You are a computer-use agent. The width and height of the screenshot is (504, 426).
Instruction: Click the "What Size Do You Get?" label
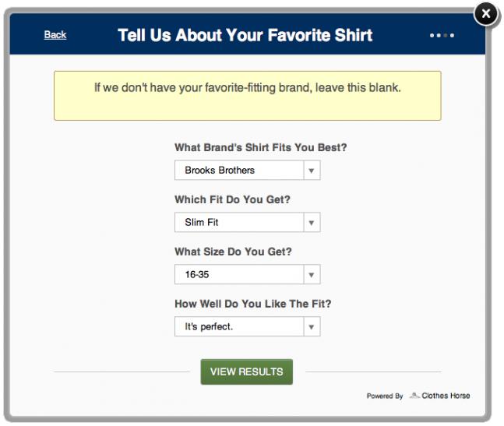pos(233,252)
